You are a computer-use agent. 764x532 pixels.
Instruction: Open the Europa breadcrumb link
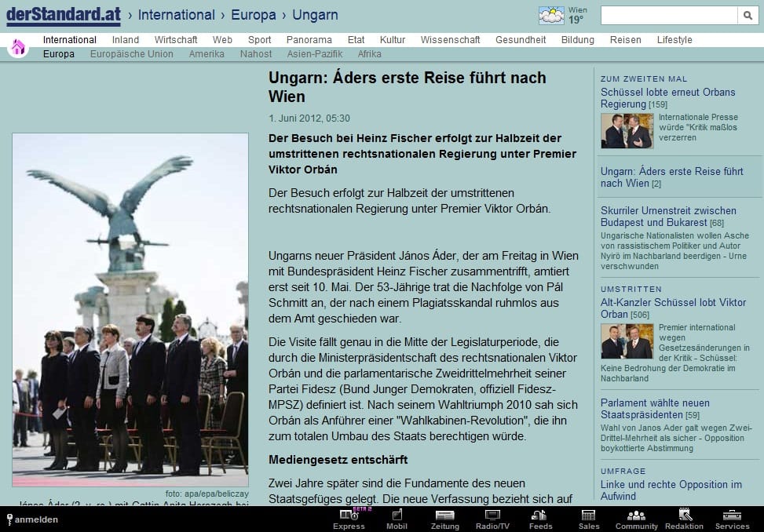point(254,15)
